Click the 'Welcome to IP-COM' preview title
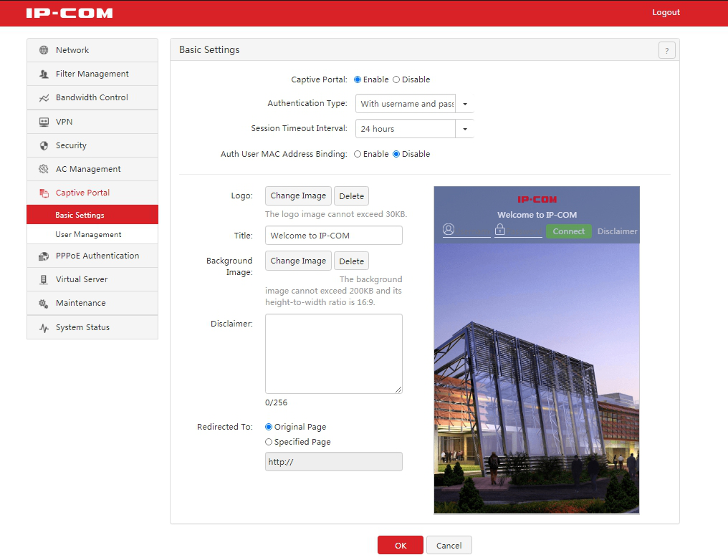The width and height of the screenshot is (728, 560). click(x=537, y=215)
